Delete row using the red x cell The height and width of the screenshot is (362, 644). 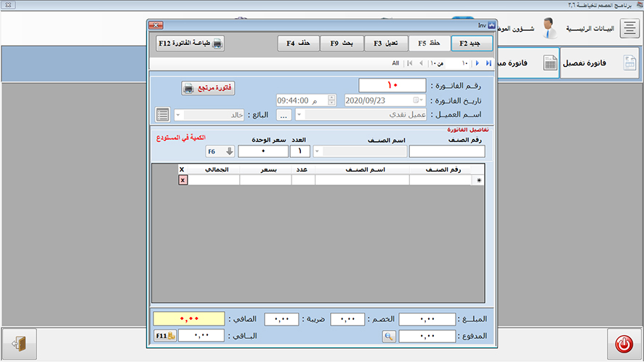[182, 180]
